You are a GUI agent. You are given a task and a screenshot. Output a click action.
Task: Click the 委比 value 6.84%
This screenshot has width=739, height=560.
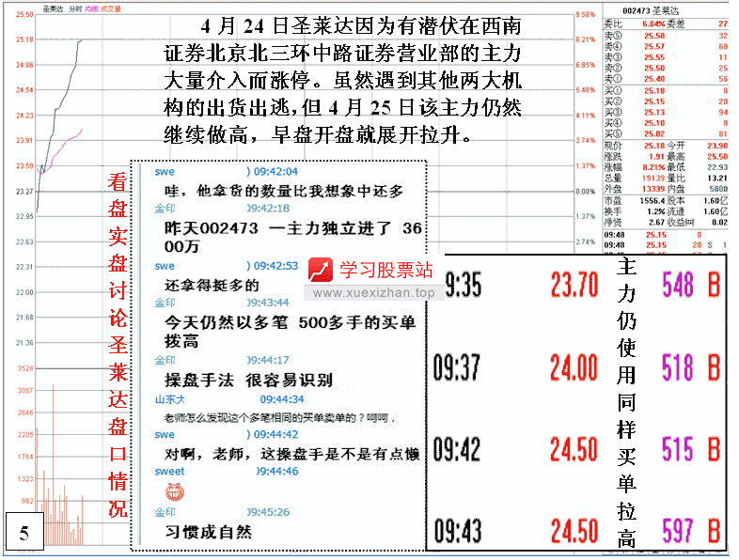(653, 24)
